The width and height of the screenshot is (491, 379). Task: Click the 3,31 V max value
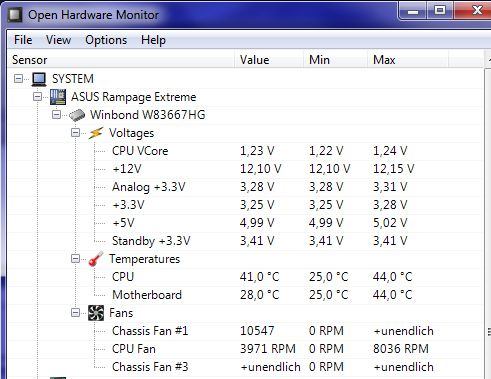390,187
